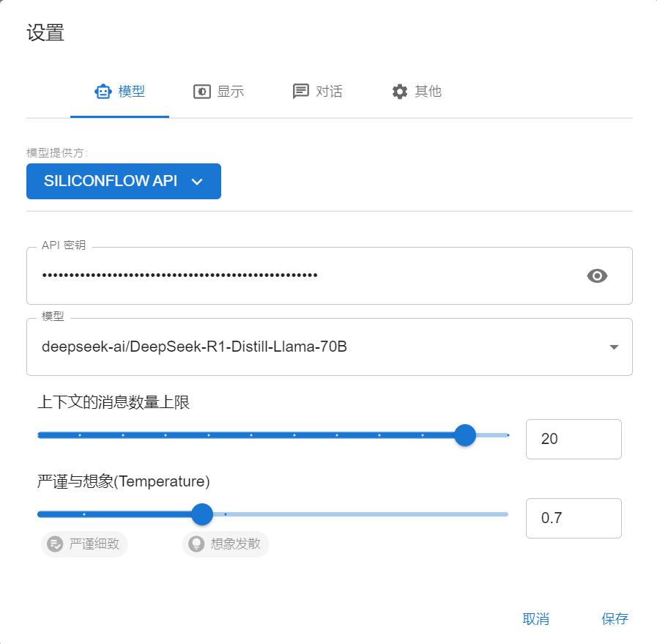Switch to the 模型 tab
Viewport: 657px width, 644px height.
coord(120,92)
